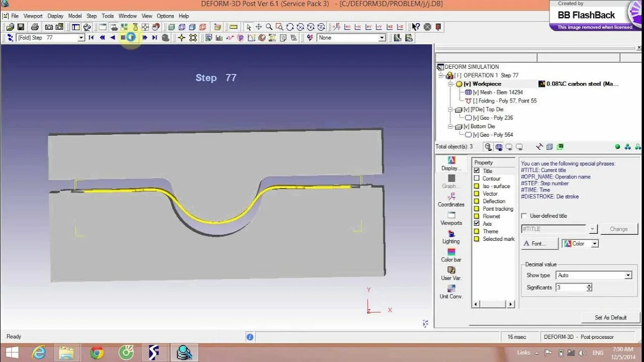This screenshot has width=644, height=362.
Task: Open the Display menu
Action: tap(55, 16)
